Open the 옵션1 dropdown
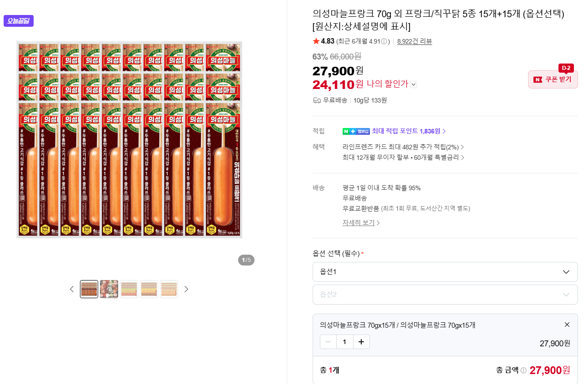588x384 pixels. (x=445, y=272)
